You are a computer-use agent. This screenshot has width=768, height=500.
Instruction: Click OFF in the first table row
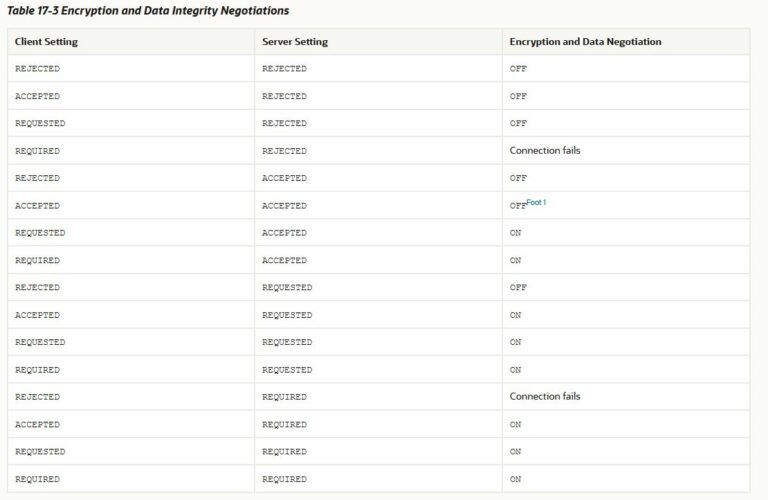coord(518,69)
